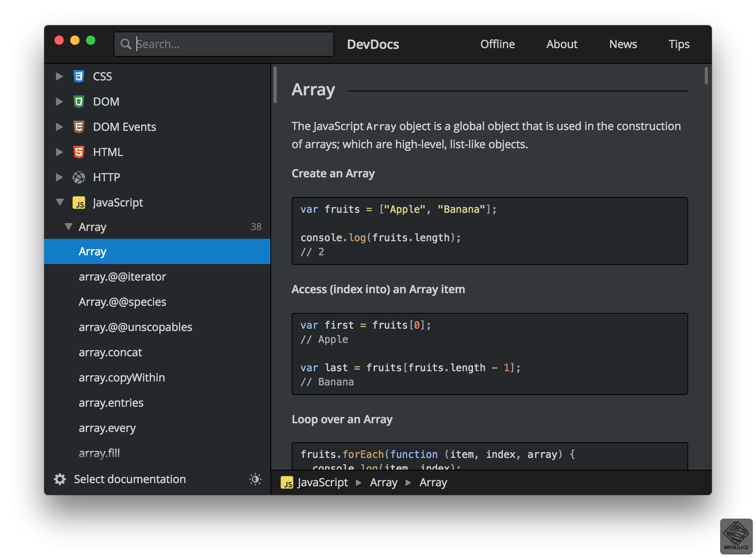Screen dimensions: 756x558
Task: Collapse the JavaScript tree arrow
Action: pyautogui.click(x=60, y=202)
